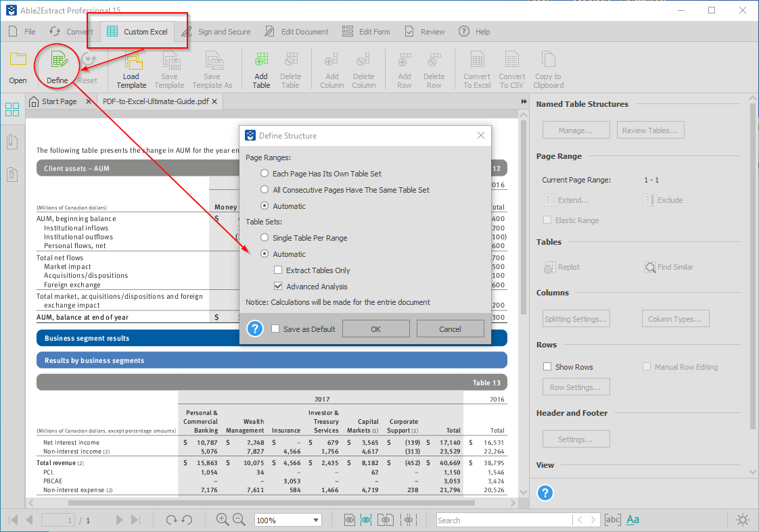Image resolution: width=759 pixels, height=532 pixels.
Task: Rotate the page counterclockwise
Action: [187, 520]
